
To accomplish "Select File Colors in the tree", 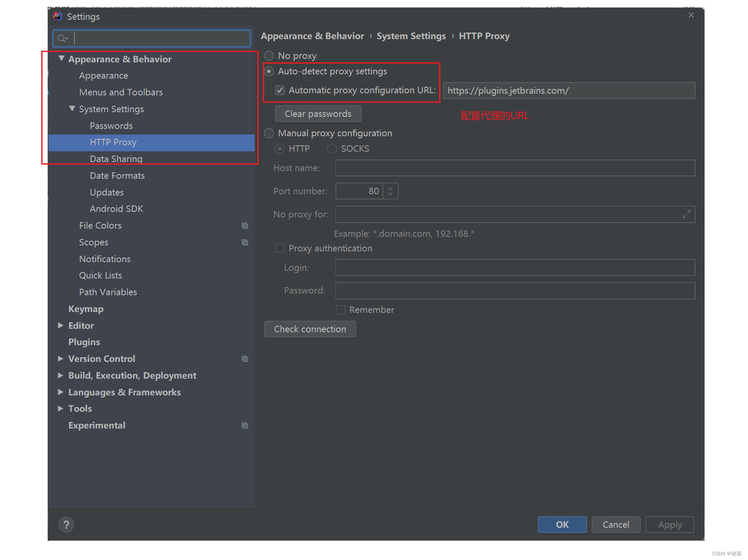I will 100,226.
